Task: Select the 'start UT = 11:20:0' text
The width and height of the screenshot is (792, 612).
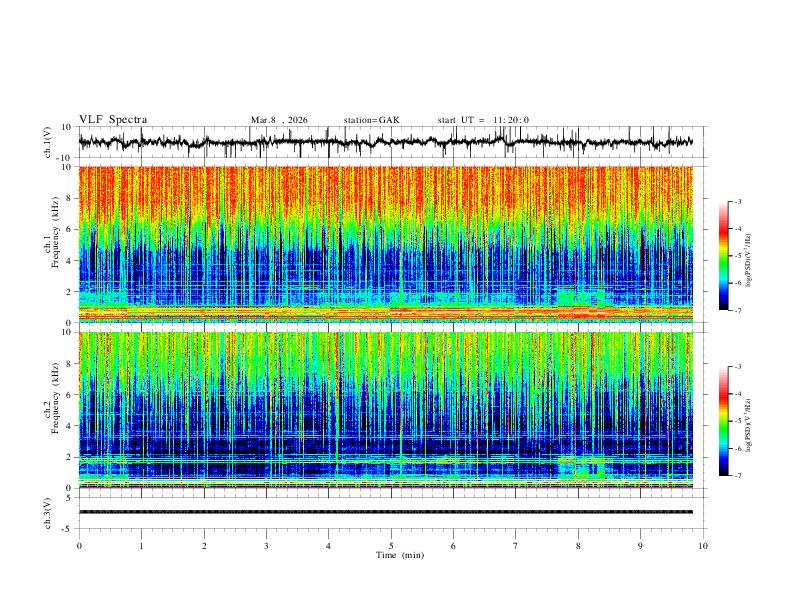Action: coord(483,120)
